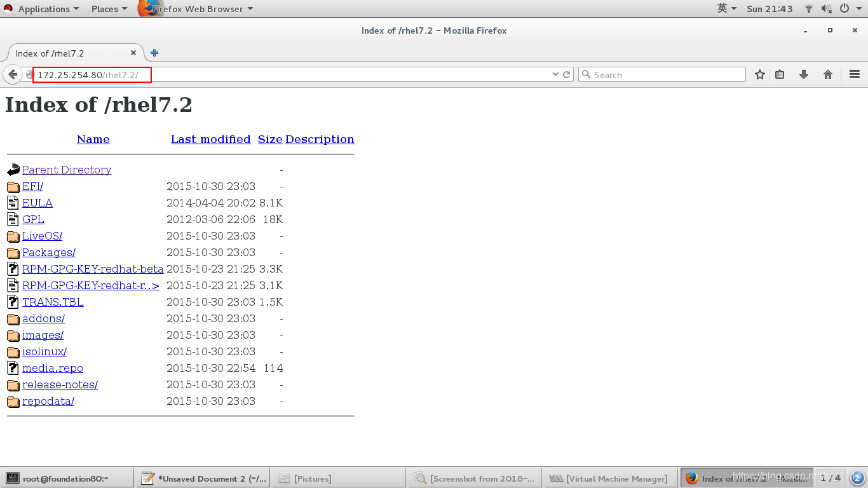Open the clock showing Sun 21:43

click(770, 8)
